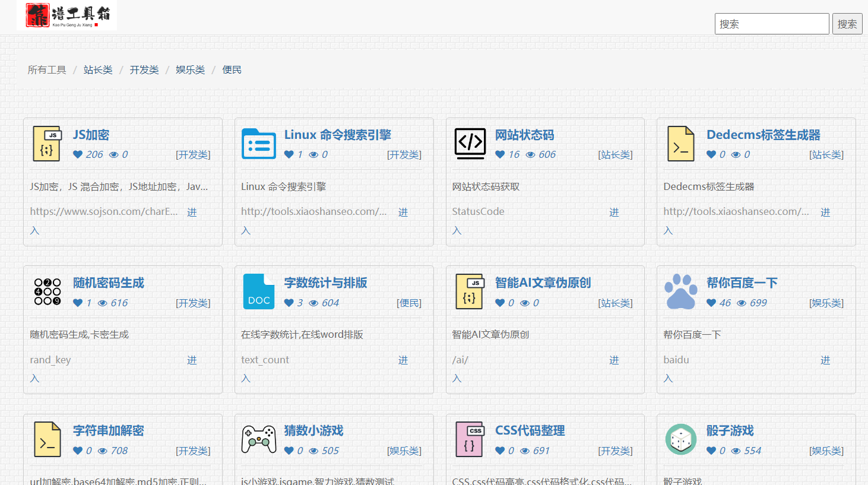Open the 帮你百度一下 title link
Screen dimensions: 868x485
742,283
